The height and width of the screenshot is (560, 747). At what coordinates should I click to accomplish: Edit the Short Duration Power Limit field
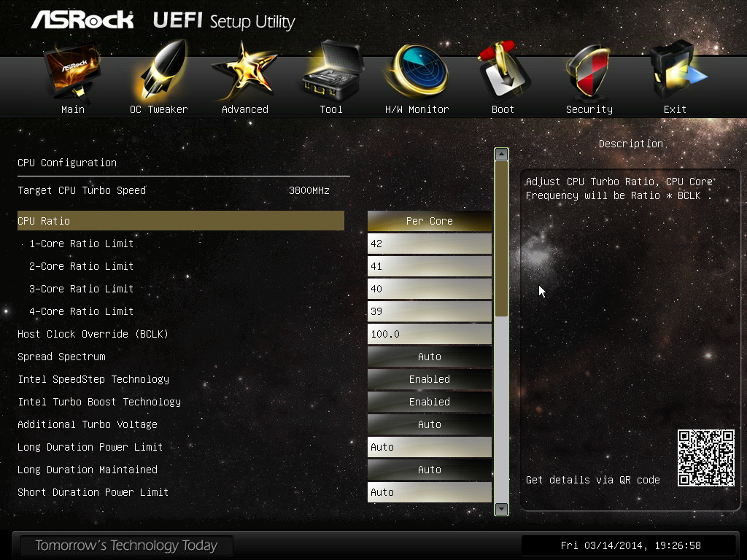pyautogui.click(x=429, y=492)
